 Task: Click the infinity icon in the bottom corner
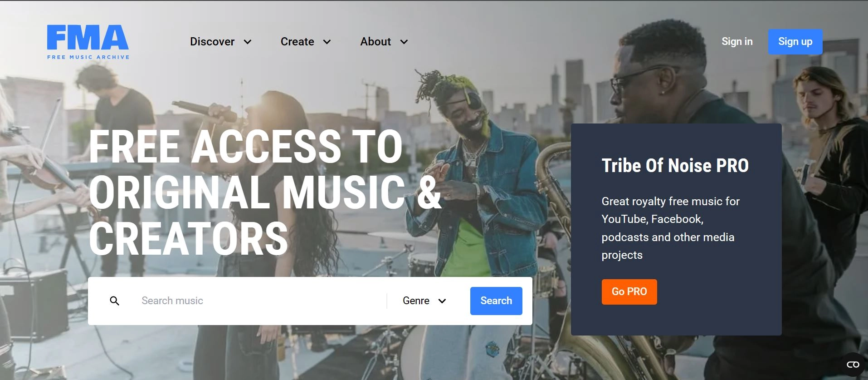click(853, 365)
